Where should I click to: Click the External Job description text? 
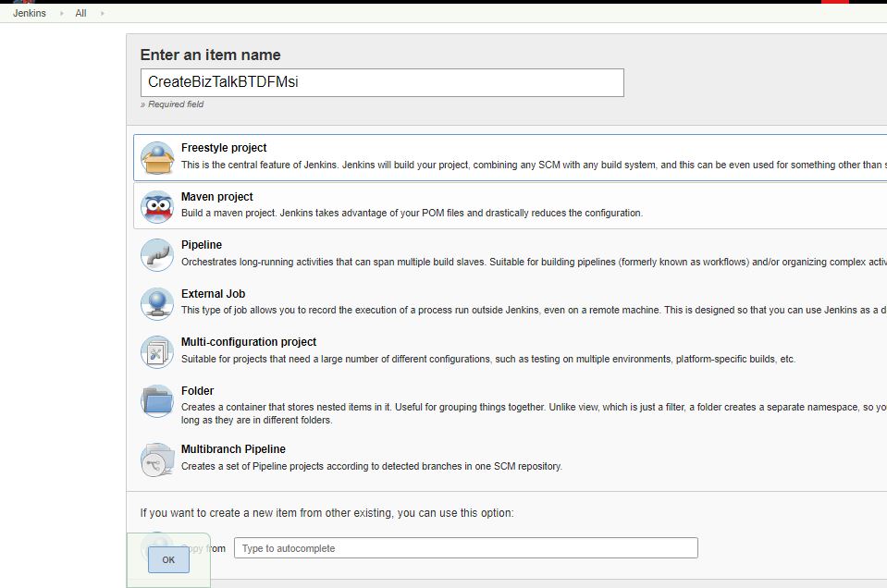pyautogui.click(x=534, y=310)
